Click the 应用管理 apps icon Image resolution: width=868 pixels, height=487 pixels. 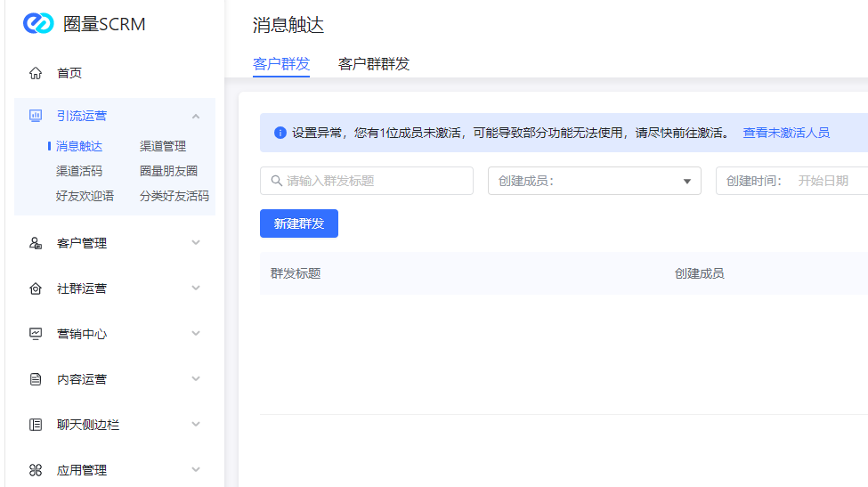[x=36, y=470]
